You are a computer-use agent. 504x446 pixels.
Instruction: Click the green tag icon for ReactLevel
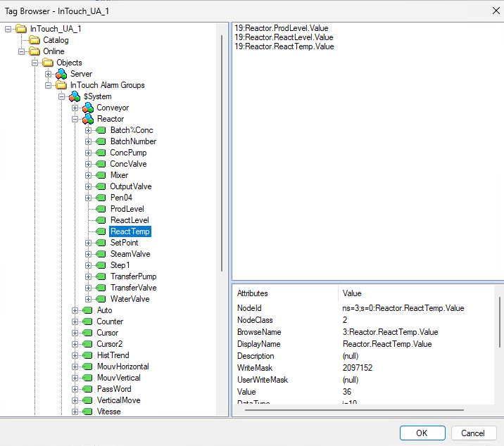coord(101,220)
